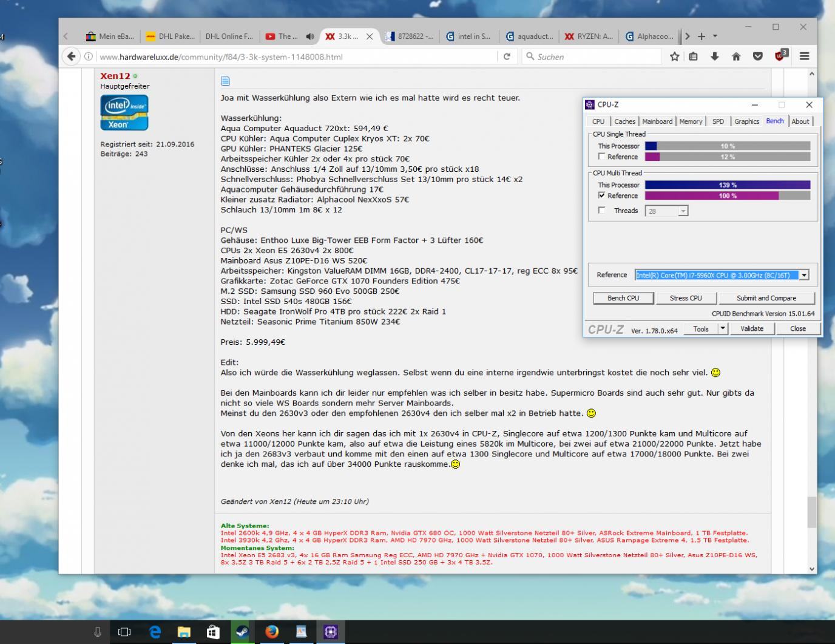Show all tabs list dropdown
The image size is (835, 644).
715,36
